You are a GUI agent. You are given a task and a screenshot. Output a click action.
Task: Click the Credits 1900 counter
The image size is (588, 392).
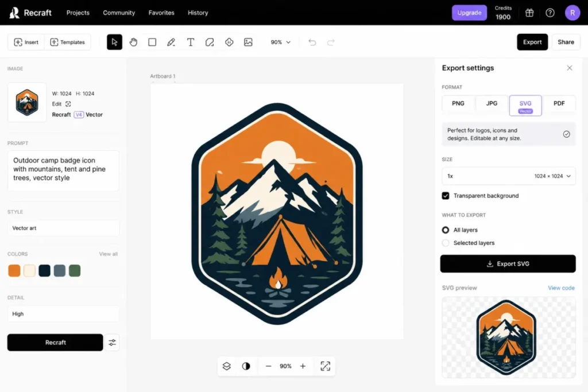coord(503,13)
